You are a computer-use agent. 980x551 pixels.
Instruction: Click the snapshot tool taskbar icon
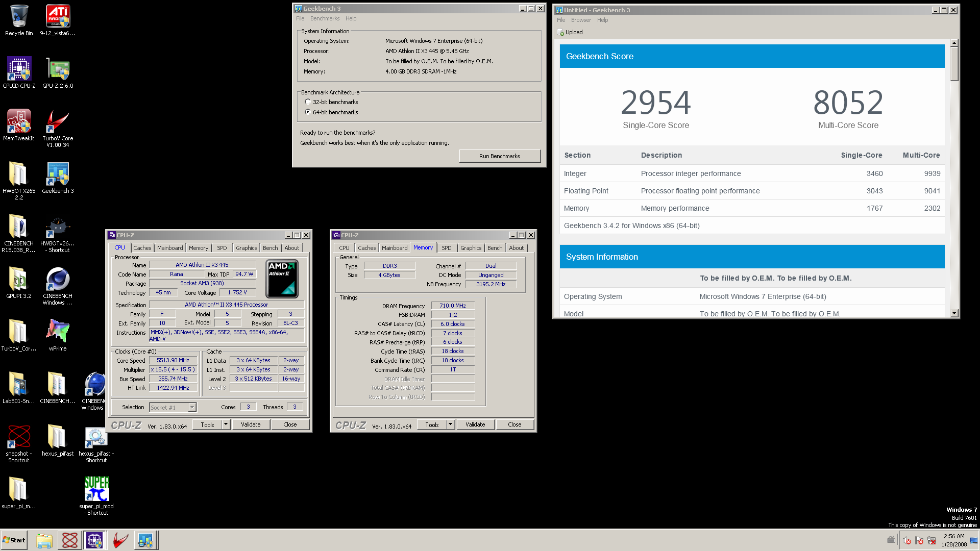point(70,540)
